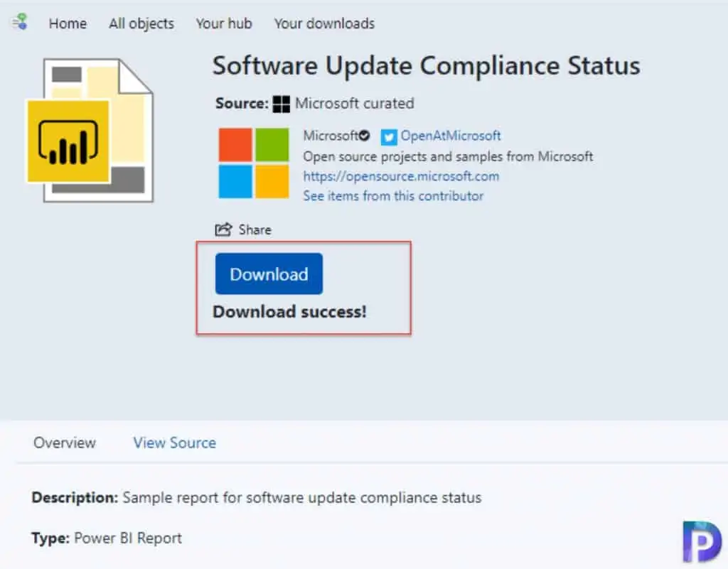Click the Microsoft curated Windows logo
The width and height of the screenshot is (728, 569).
(282, 104)
